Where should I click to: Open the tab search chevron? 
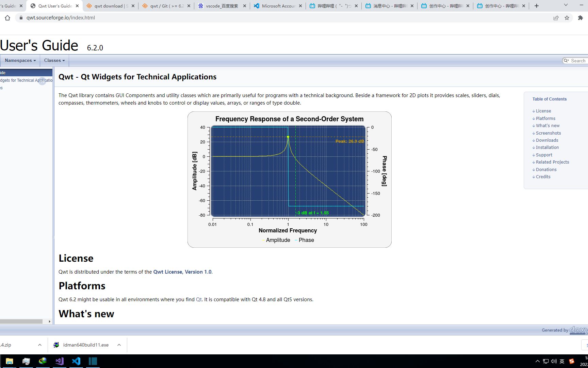[566, 5]
